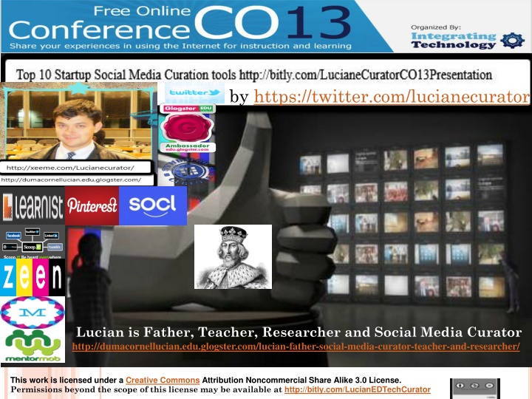This screenshot has height=399, width=532.
Task: Click the LinkedIn box in the Scoop.it diagram
Action: [51, 236]
